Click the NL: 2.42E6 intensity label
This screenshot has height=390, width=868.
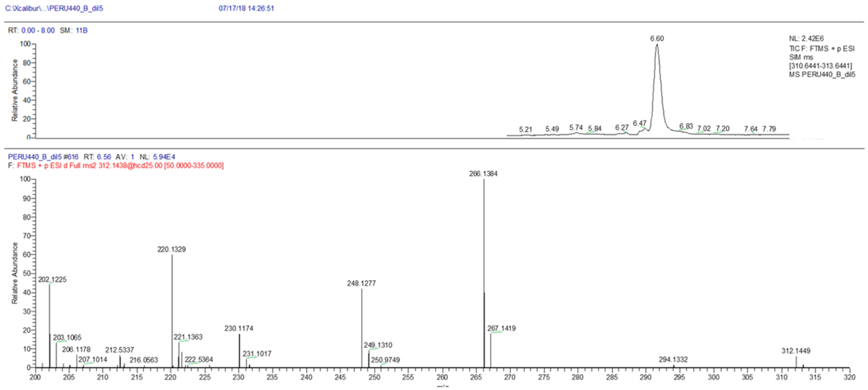click(x=806, y=39)
